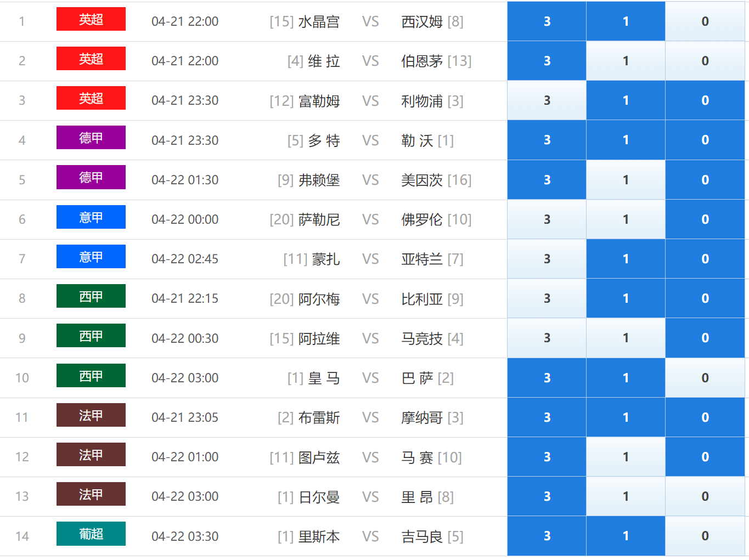Toggle the 0 cell for 布雷斯 vs 摩纳哥
Image resolution: width=749 pixels, height=560 pixels.
click(705, 417)
